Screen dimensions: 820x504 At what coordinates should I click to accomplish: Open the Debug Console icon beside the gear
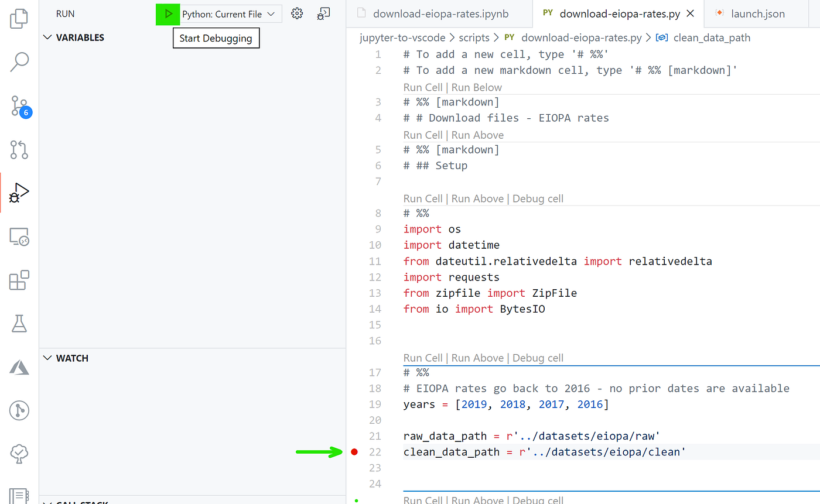pos(323,13)
